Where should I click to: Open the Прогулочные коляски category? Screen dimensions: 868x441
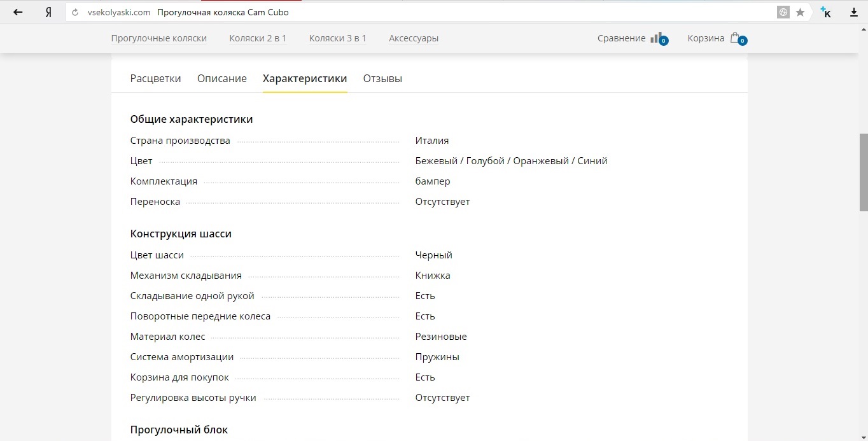(x=159, y=38)
